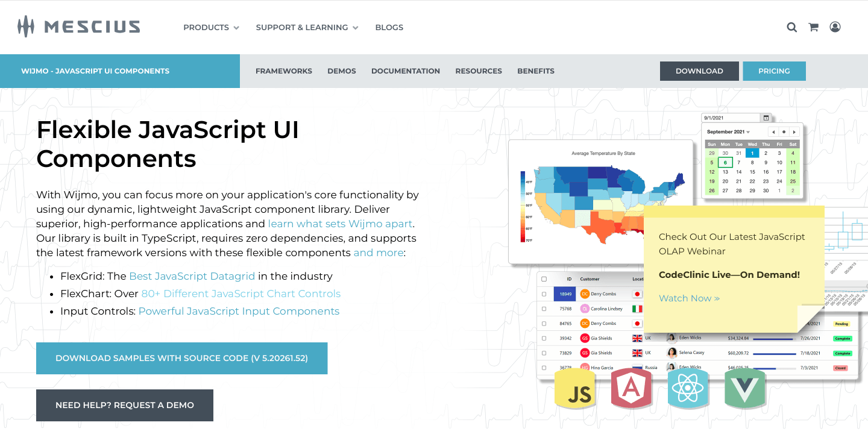Go to next month in calendar
Viewport: 868px width, 434px height.
(794, 131)
